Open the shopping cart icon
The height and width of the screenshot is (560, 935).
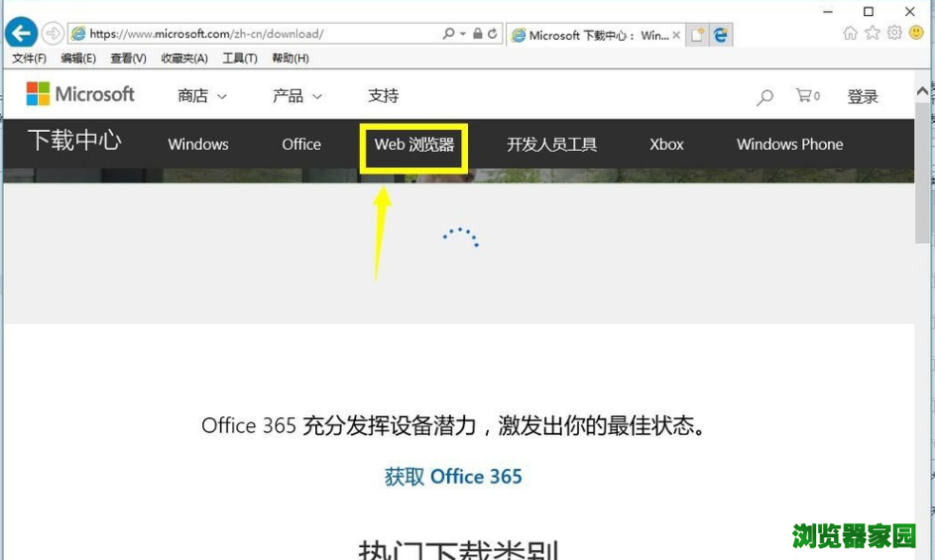click(807, 96)
